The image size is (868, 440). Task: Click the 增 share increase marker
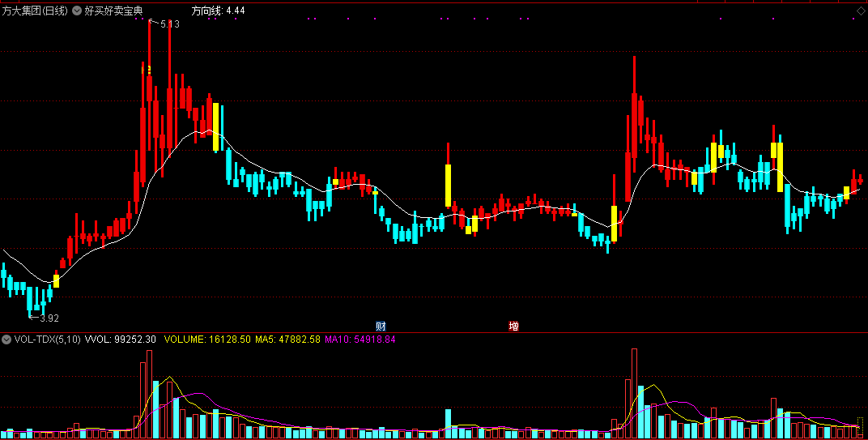click(x=513, y=326)
